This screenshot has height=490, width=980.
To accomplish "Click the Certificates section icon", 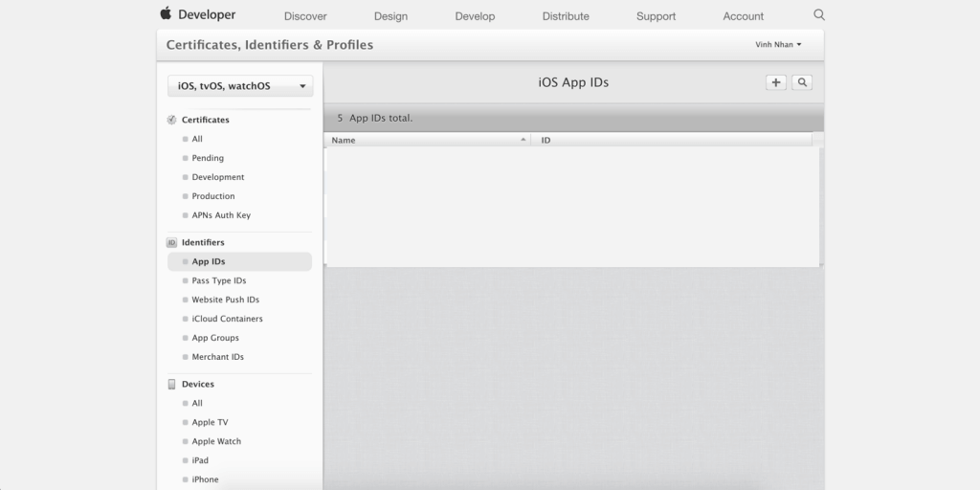I will [x=172, y=120].
